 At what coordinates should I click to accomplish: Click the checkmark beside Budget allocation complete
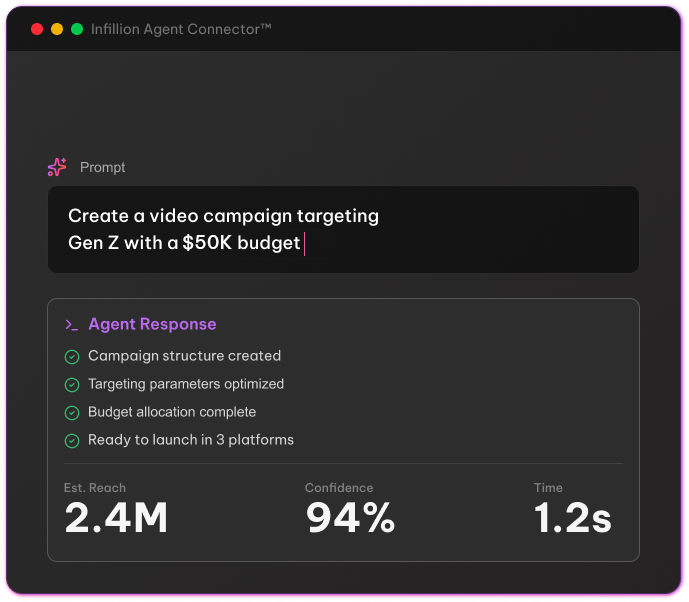coord(72,413)
